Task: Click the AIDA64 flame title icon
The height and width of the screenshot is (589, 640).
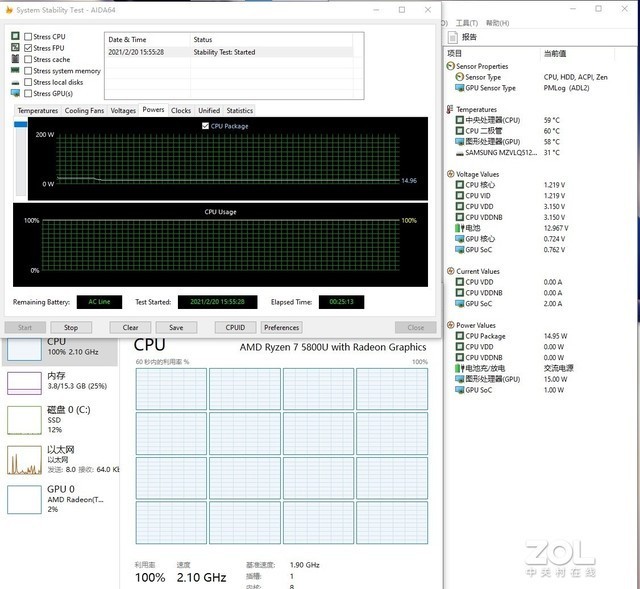Action: click(9, 10)
